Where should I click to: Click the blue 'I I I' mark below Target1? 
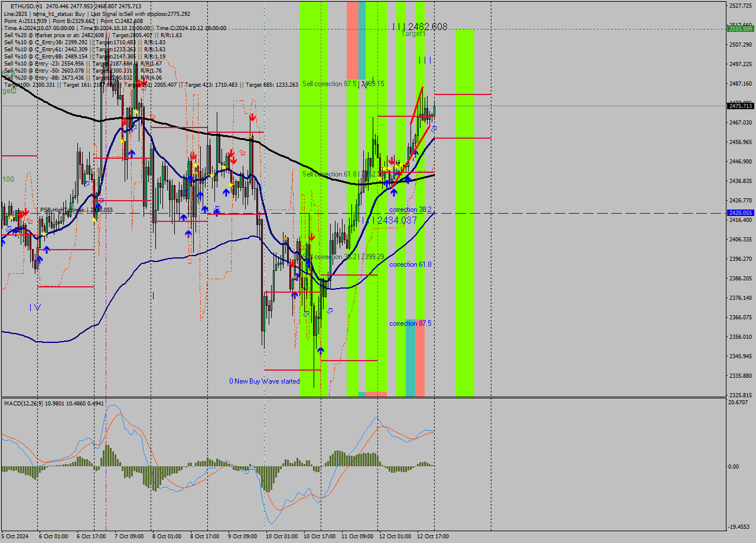pos(425,60)
